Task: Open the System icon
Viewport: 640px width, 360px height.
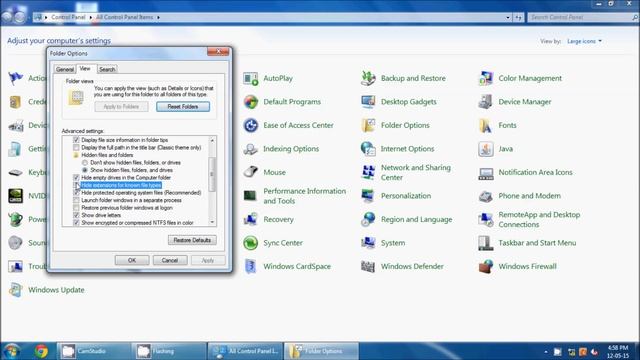Action: pos(368,243)
